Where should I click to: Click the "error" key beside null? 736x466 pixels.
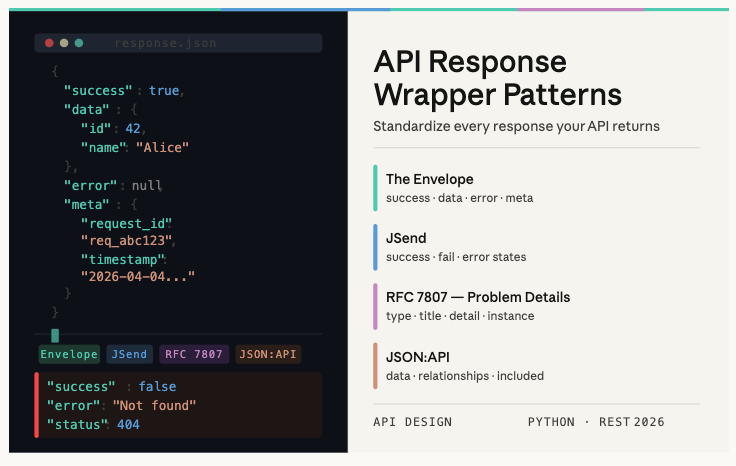[90, 185]
